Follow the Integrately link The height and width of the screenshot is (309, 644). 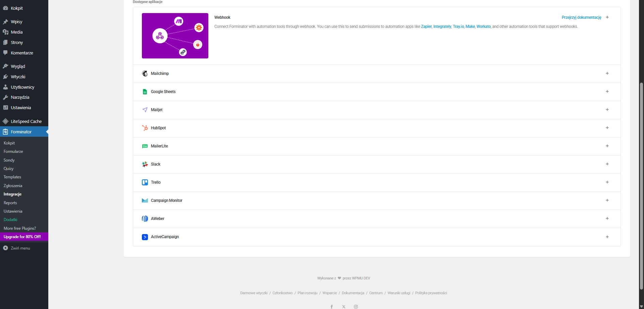tap(442, 27)
